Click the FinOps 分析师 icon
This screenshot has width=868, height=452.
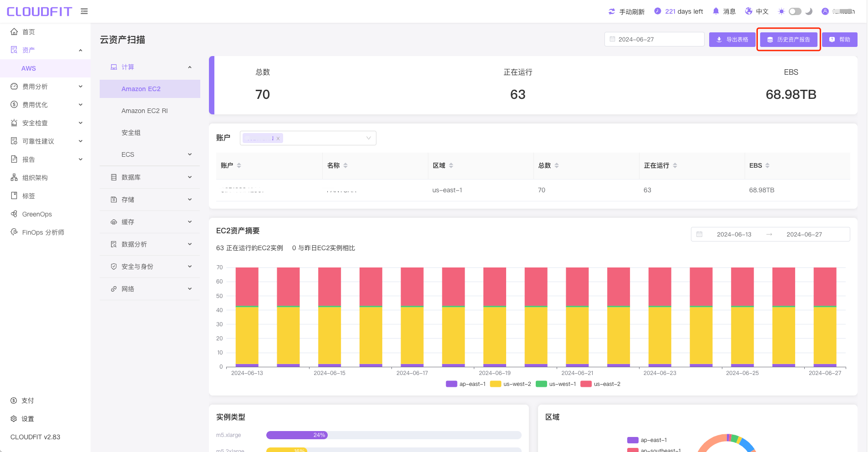click(x=14, y=232)
